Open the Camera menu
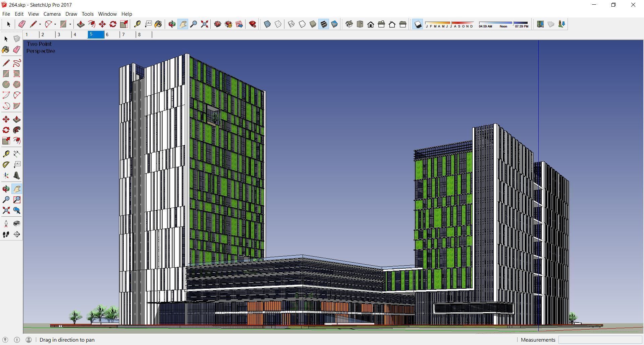Viewport: 644px width, 345px height. [52, 14]
